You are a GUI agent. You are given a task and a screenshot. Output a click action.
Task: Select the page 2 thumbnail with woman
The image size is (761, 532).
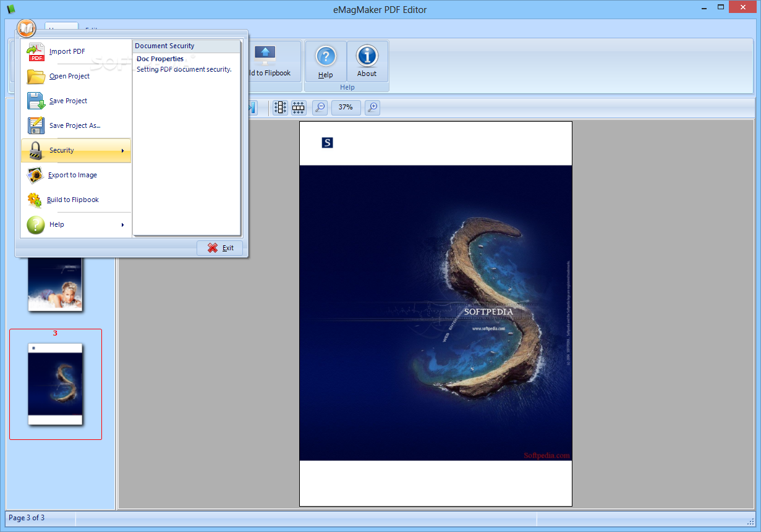55,284
